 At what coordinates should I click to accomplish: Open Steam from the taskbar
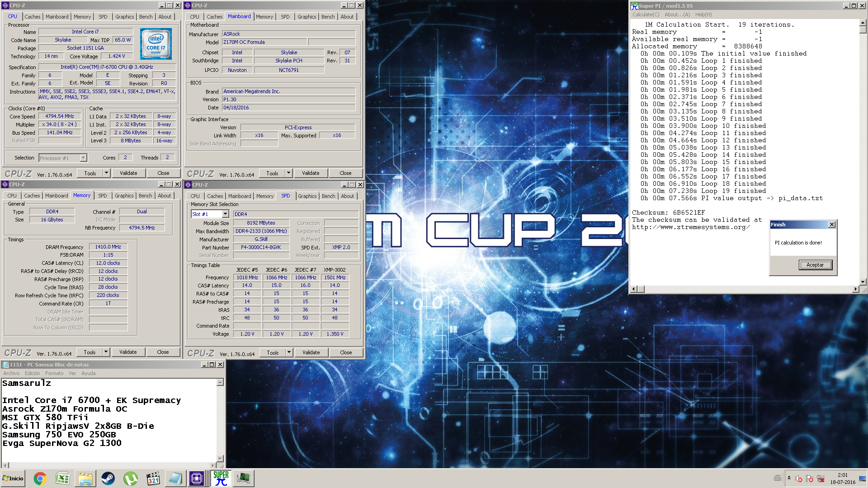(x=108, y=479)
